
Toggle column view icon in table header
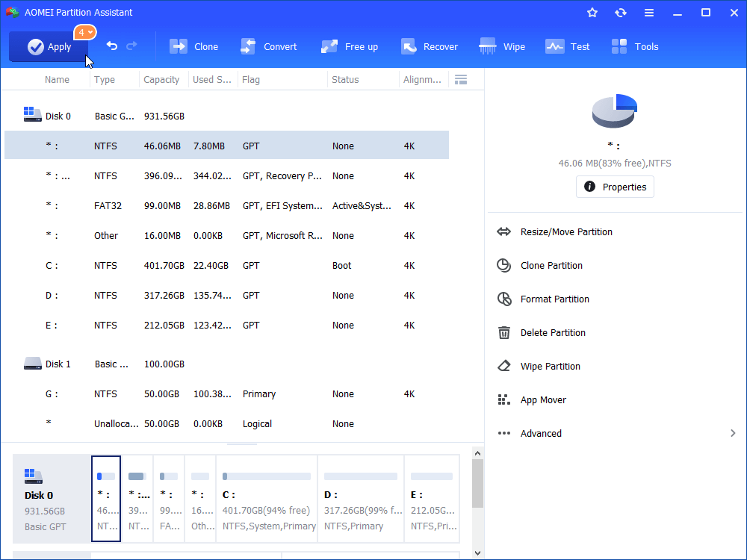461,80
